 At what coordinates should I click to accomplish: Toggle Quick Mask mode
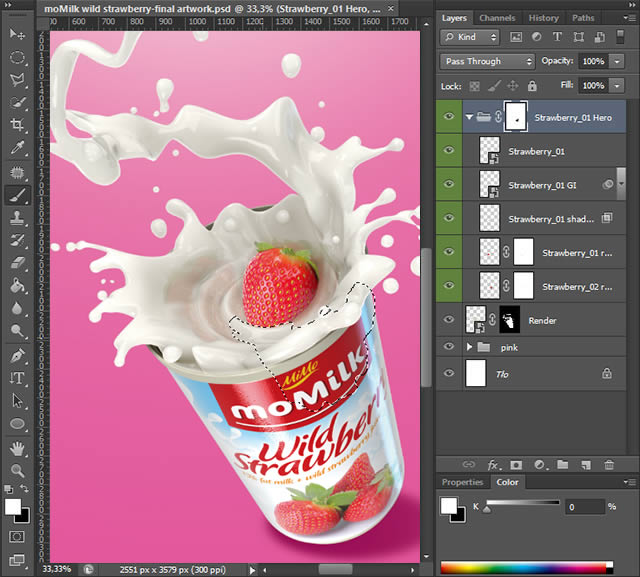(x=17, y=536)
